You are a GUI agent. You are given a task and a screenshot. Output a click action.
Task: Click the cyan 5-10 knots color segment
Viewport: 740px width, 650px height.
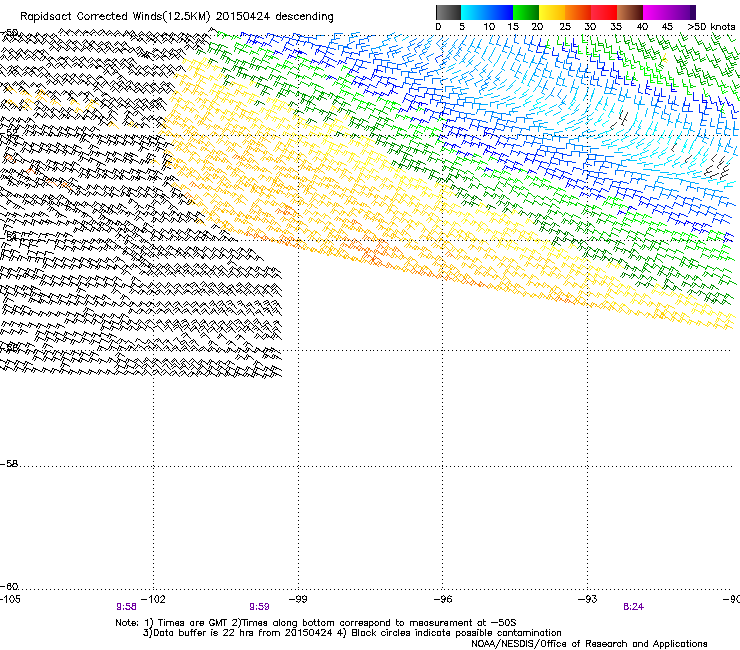(474, 12)
